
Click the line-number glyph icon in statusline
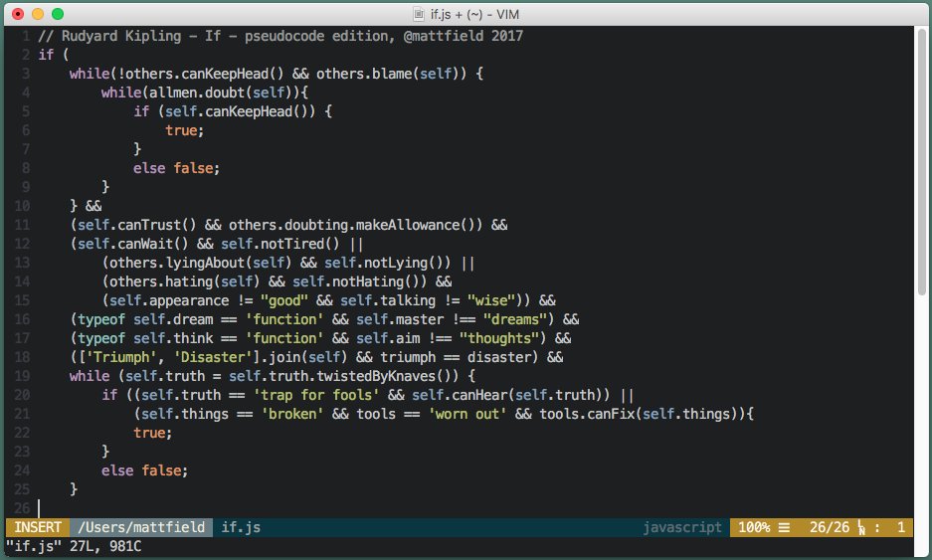[x=861, y=527]
